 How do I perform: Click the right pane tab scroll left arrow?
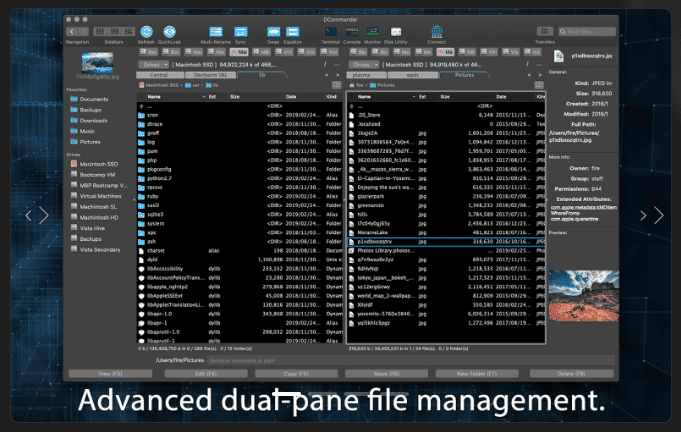tap(529, 75)
